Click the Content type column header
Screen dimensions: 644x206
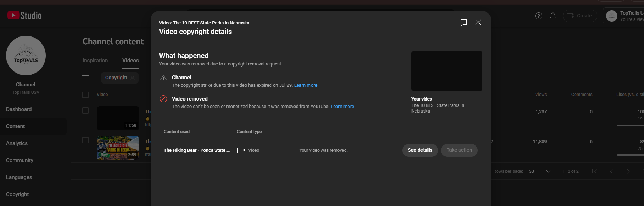coord(249,132)
